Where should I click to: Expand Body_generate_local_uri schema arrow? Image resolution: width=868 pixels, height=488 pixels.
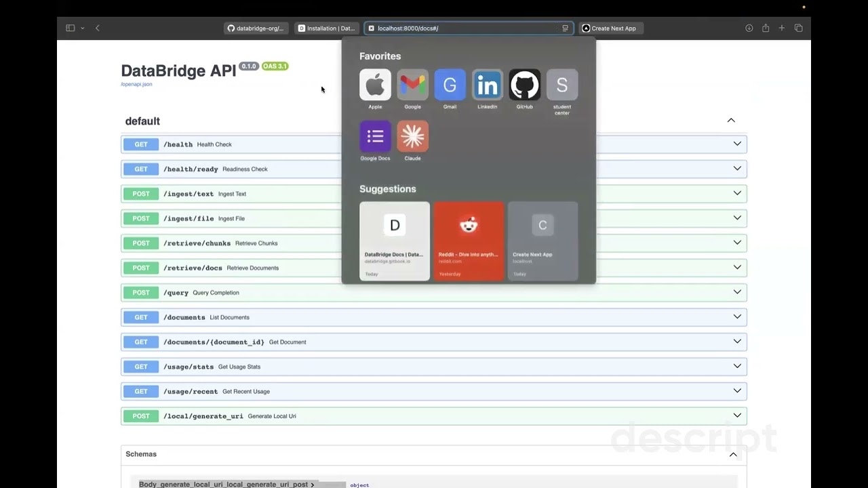tap(312, 485)
